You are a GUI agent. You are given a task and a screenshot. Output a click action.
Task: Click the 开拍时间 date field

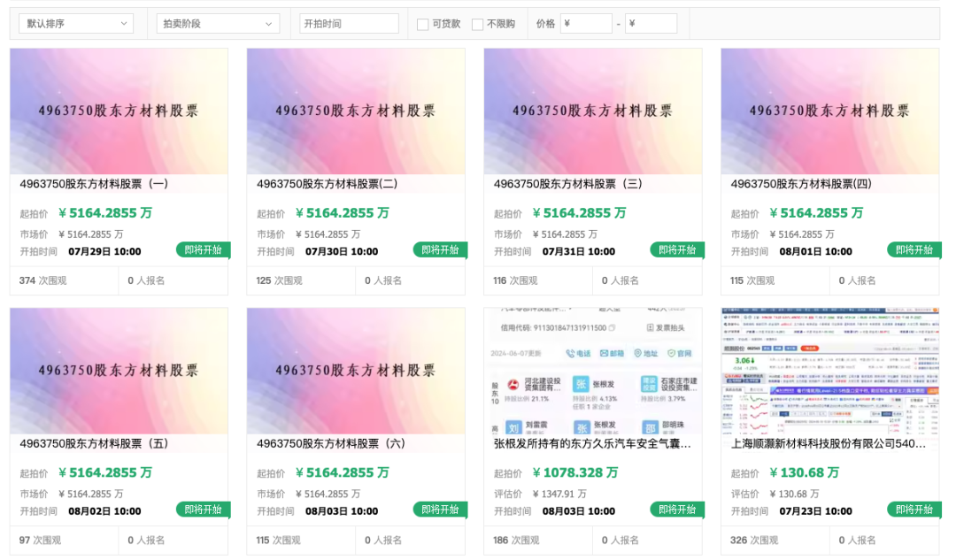[x=349, y=24]
